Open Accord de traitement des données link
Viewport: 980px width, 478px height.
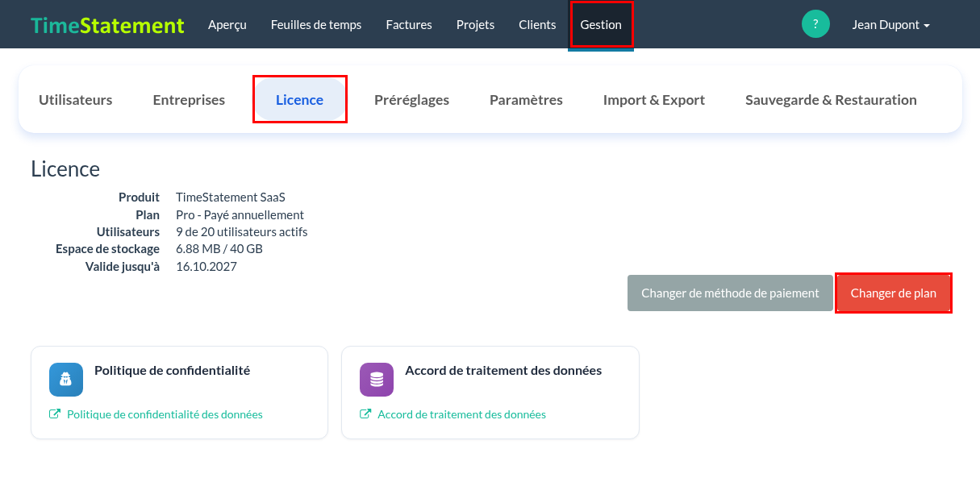pos(462,414)
